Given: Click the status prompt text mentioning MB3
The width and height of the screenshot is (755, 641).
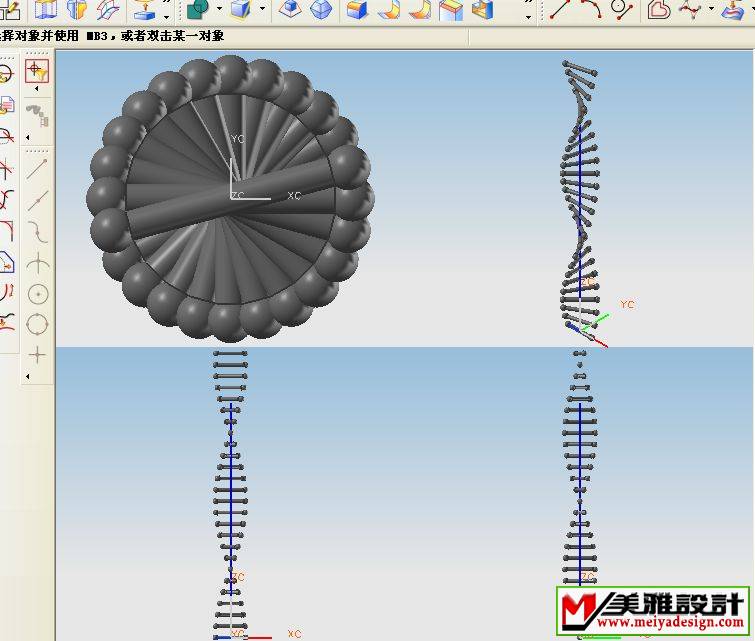Looking at the screenshot, I should coord(112,36).
